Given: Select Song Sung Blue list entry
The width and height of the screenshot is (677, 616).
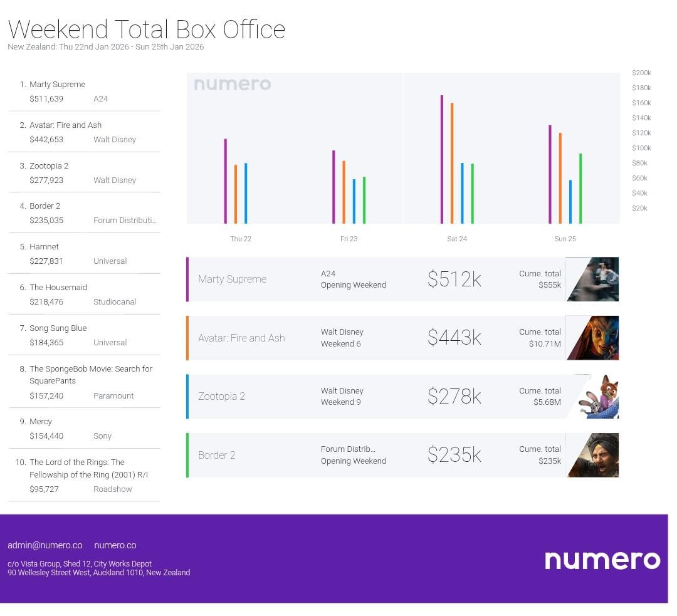Looking at the screenshot, I should (x=58, y=328).
